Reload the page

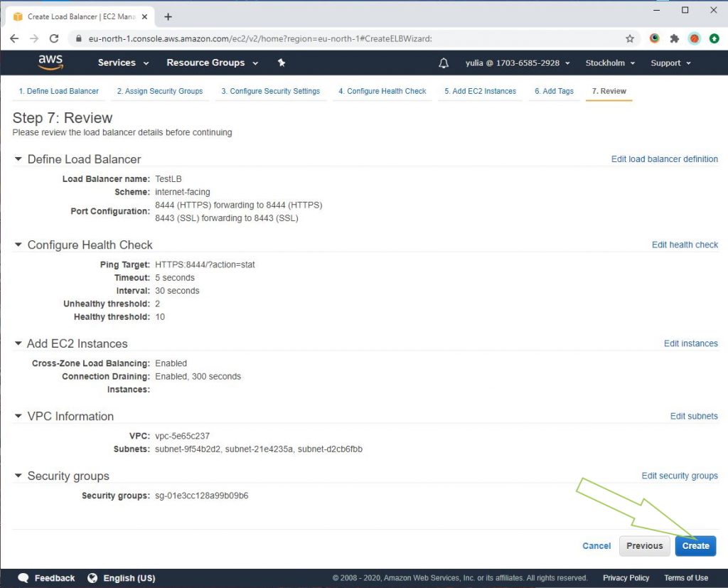[x=54, y=38]
